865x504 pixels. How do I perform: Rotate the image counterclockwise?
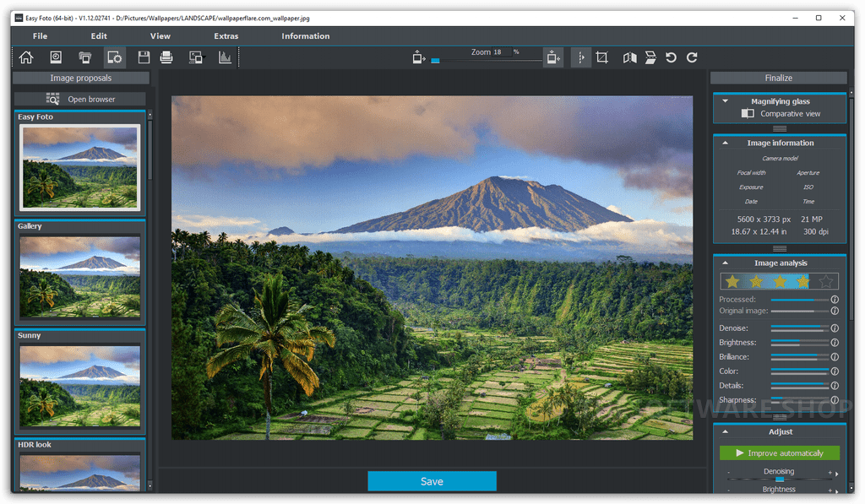[x=671, y=57]
